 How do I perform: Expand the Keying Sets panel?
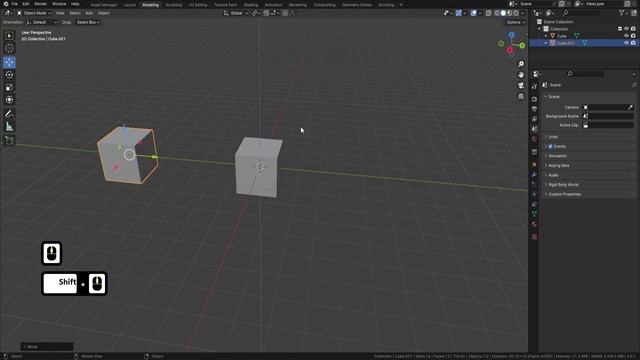[589, 166]
